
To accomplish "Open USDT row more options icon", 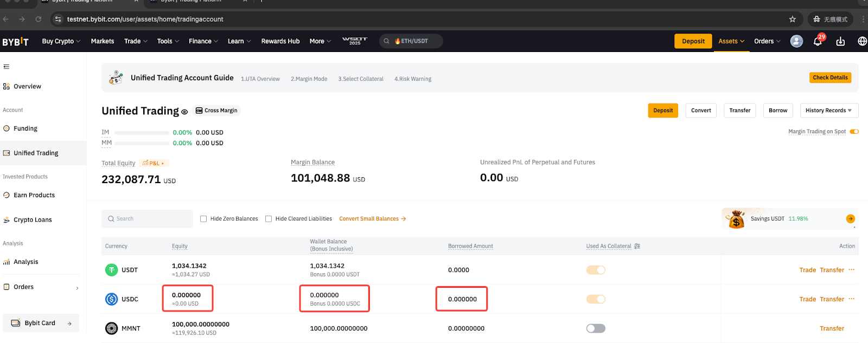I will (x=852, y=270).
